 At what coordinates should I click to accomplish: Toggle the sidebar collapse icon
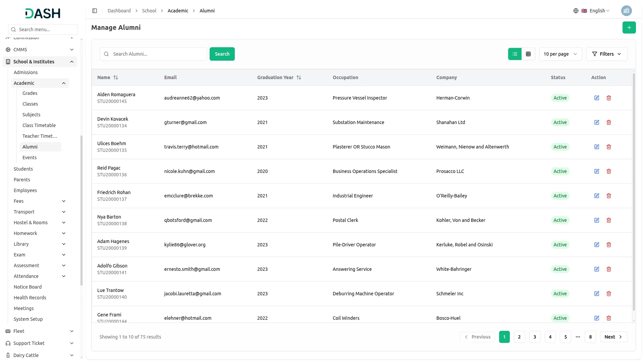pyautogui.click(x=95, y=11)
